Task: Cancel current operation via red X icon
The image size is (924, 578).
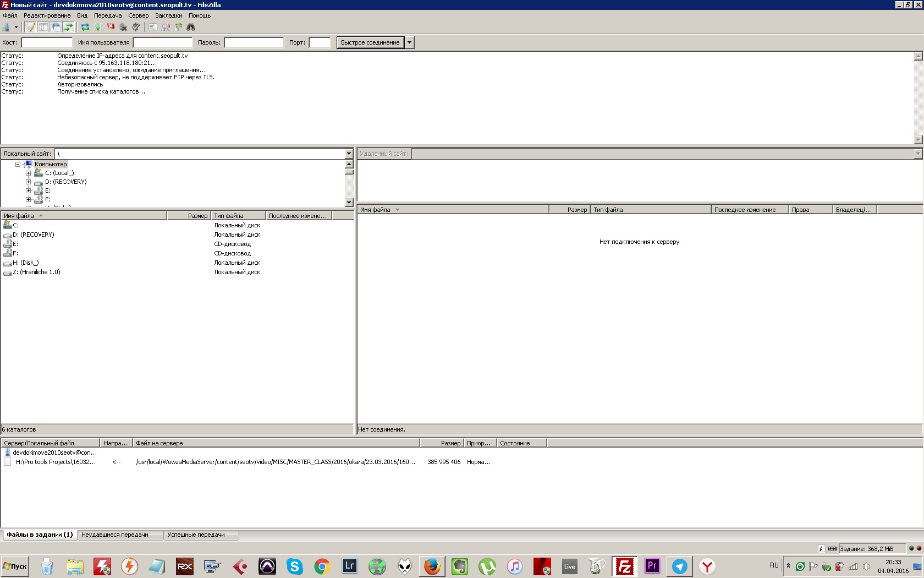Action: click(x=111, y=27)
